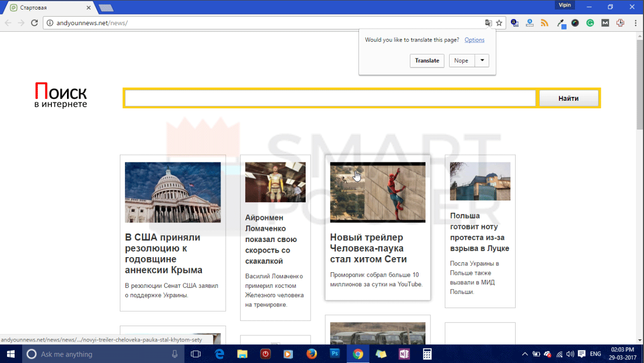The width and height of the screenshot is (644, 363).
Task: Open the speaker volume icon in the tray
Action: click(x=570, y=354)
